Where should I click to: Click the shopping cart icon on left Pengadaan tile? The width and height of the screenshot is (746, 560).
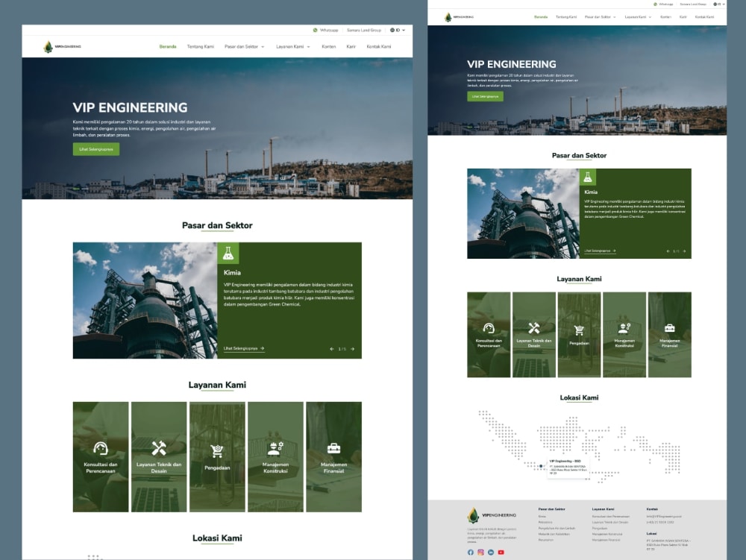click(x=217, y=450)
